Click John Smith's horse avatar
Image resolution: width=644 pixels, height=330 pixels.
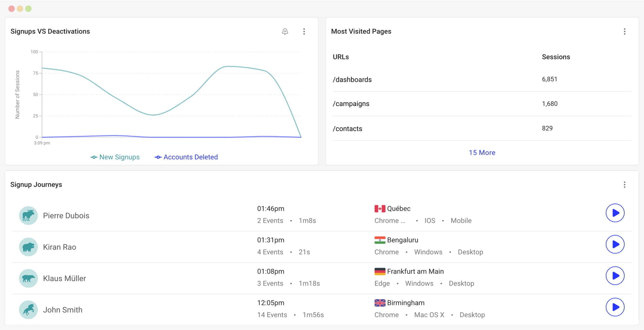(28, 310)
